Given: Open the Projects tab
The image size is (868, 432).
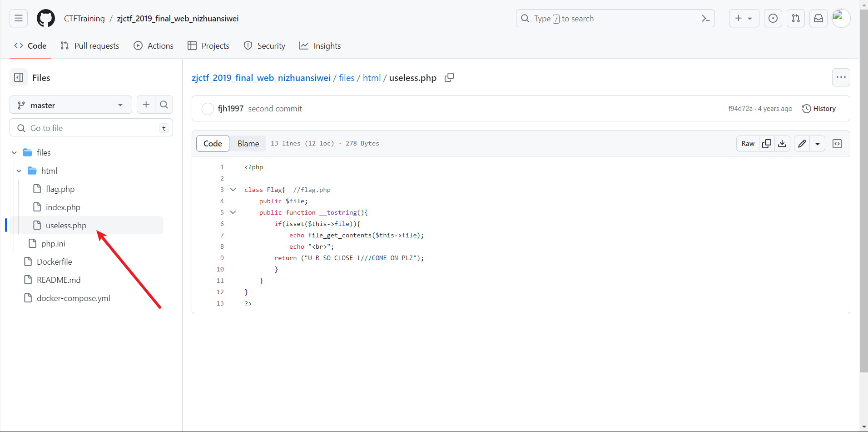Looking at the screenshot, I should point(208,45).
